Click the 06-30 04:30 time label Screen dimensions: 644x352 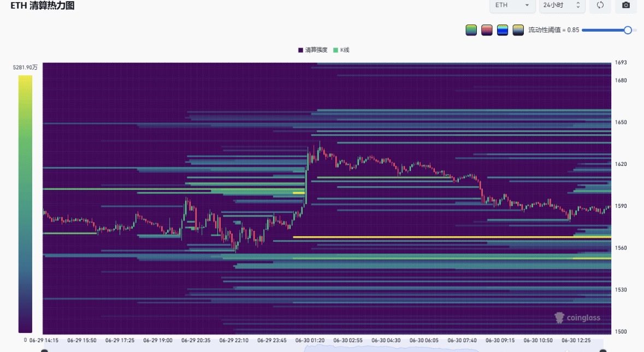tap(386, 341)
